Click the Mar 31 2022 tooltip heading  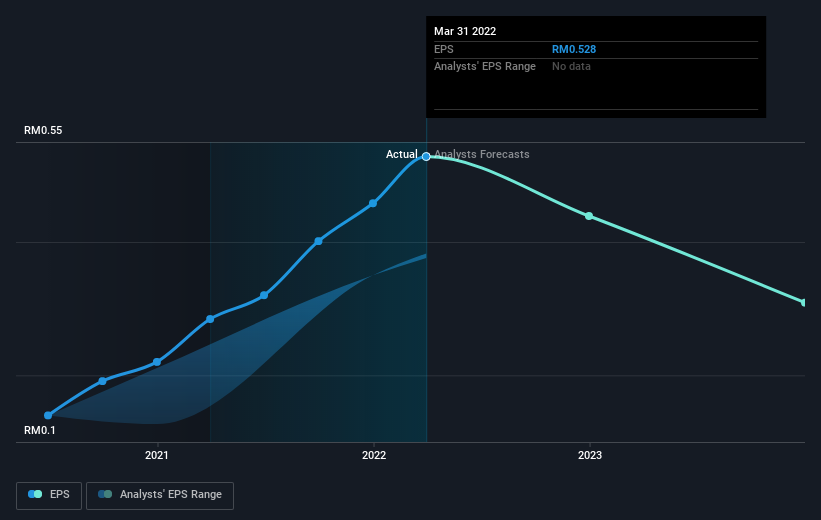pos(465,31)
